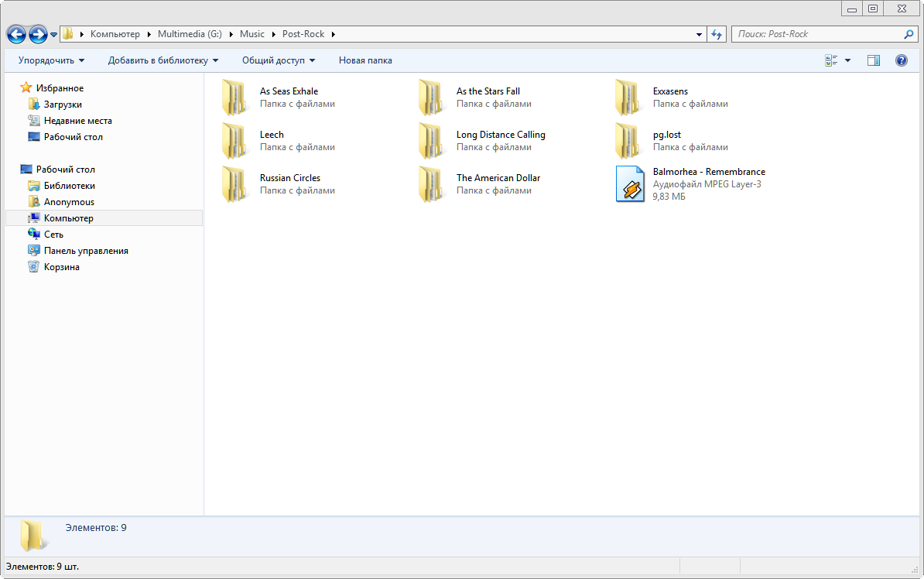
Task: Click the Сеть network icon
Action: coord(34,234)
